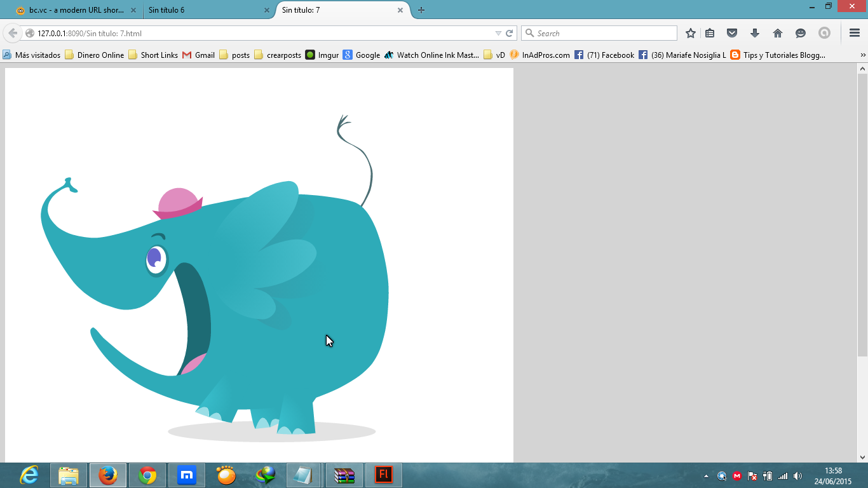The image size is (868, 488).
Task: Bookmark this page with the star icon
Action: (691, 33)
